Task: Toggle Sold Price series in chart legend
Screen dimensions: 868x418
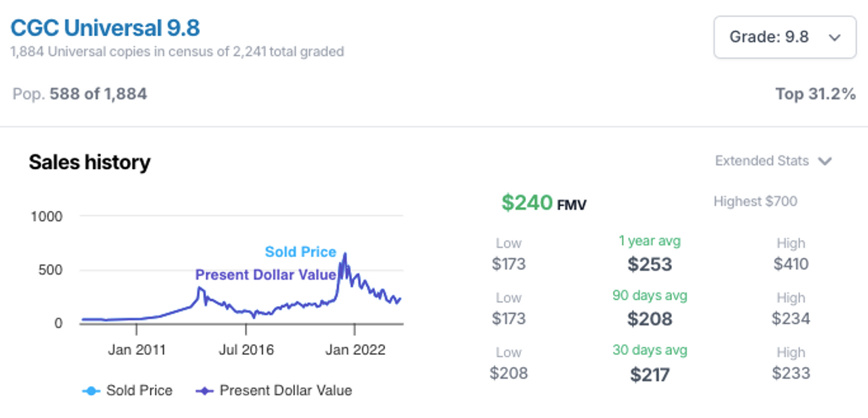Action: coord(127,390)
